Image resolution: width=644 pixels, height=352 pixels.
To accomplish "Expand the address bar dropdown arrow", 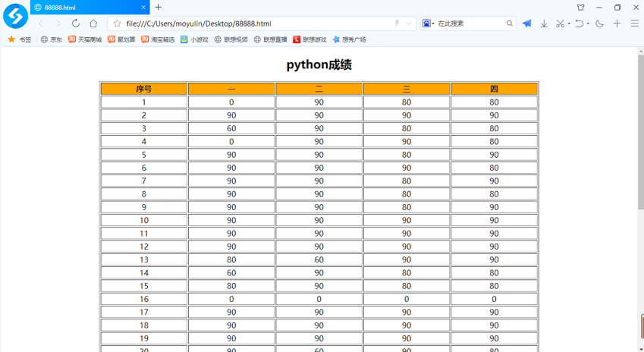I will 409,24.
